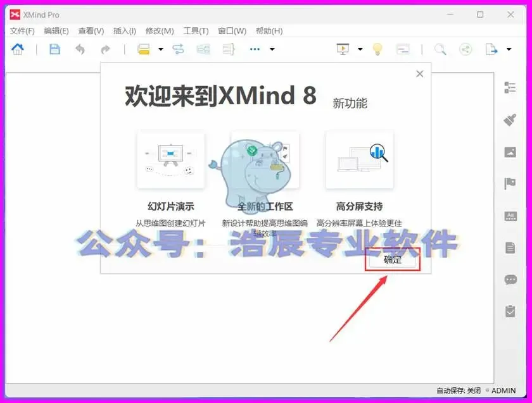The image size is (532, 403).
Task: Insert a new topic with yellow icon
Action: click(x=144, y=49)
